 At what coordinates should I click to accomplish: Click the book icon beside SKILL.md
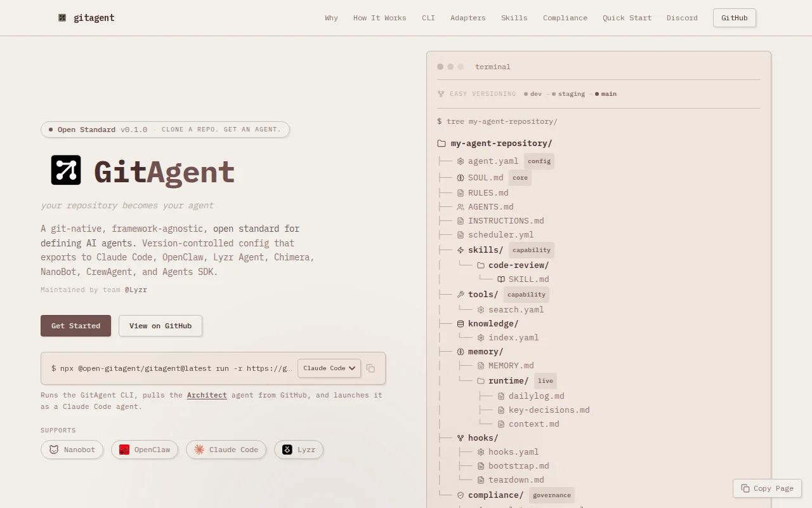pyautogui.click(x=501, y=279)
